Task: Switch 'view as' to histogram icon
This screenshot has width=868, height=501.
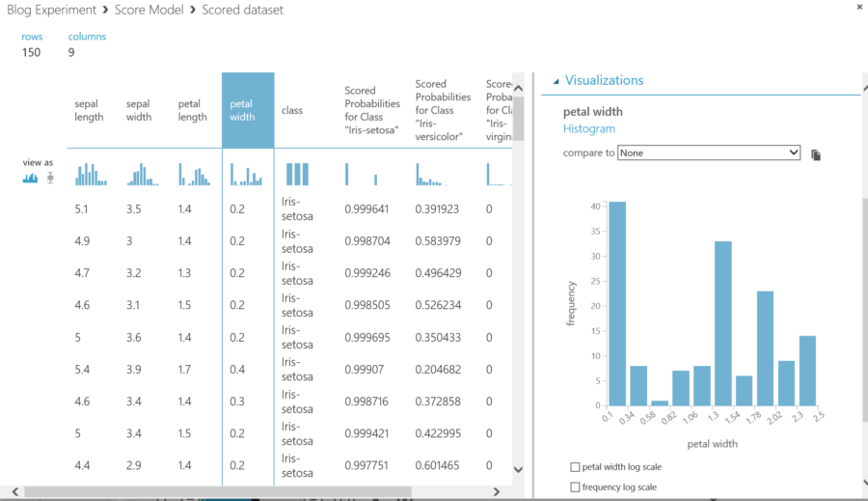Action: (30, 178)
